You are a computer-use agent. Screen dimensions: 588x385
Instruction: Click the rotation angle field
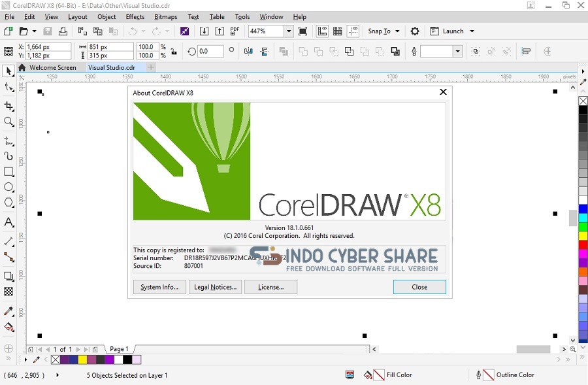point(210,52)
